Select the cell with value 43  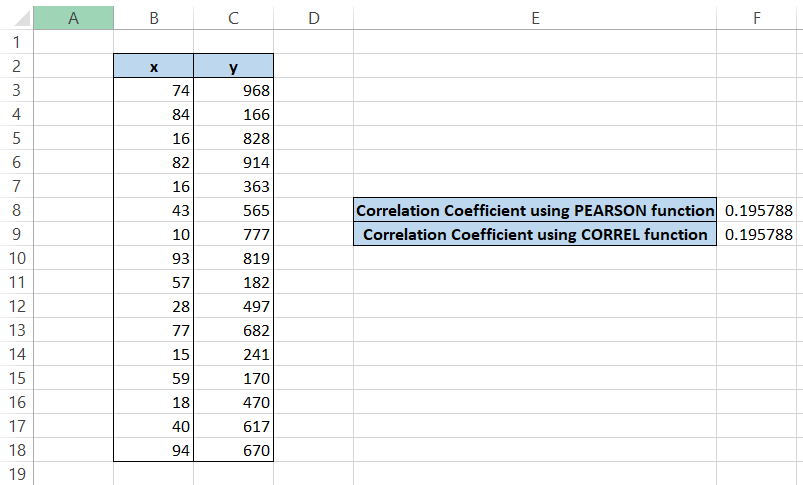point(154,210)
